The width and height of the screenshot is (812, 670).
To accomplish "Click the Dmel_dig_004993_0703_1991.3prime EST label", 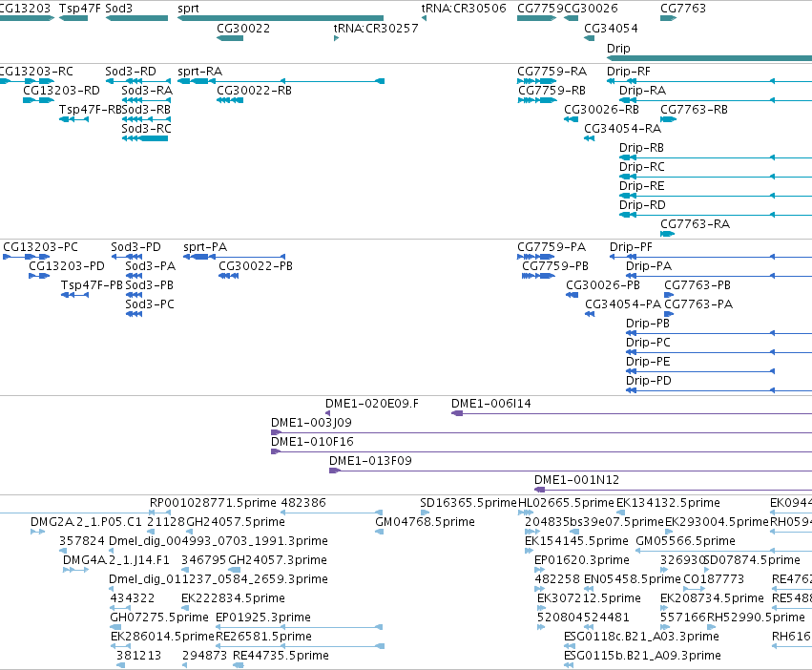I will (218, 541).
